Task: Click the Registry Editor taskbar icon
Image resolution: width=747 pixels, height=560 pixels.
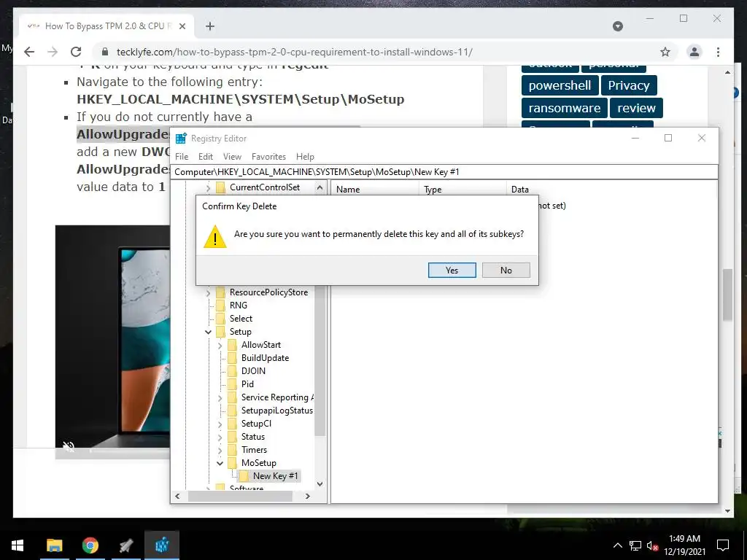Action: (162, 545)
